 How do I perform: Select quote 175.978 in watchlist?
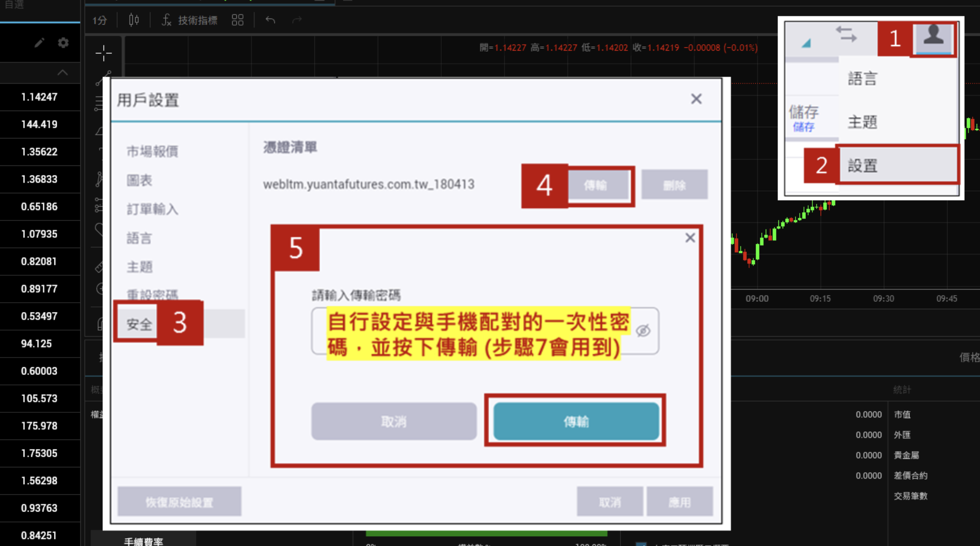click(40, 426)
